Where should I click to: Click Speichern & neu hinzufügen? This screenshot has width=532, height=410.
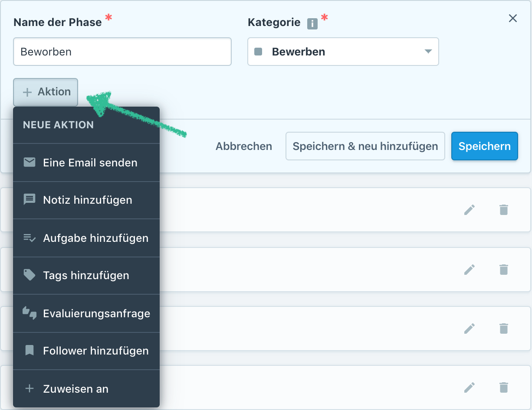[x=365, y=146]
